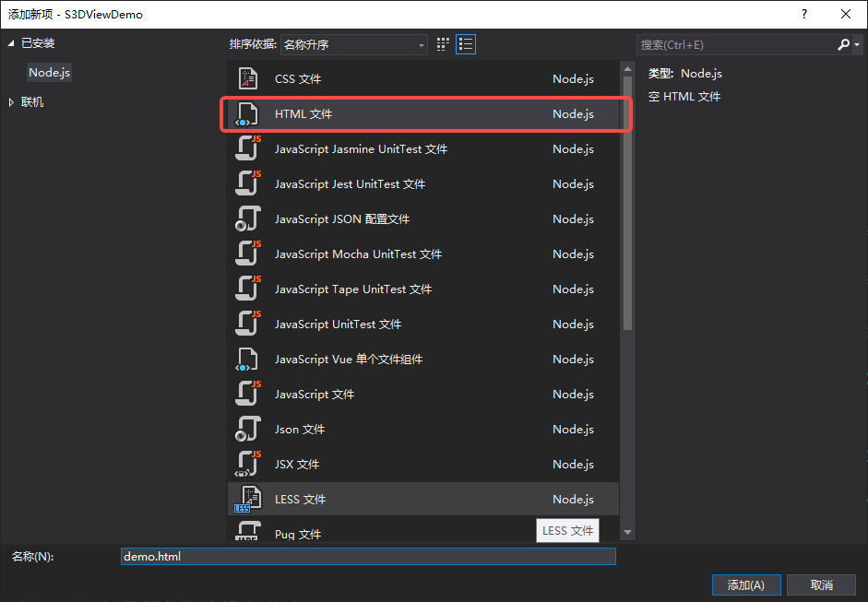
Task: Click the template list scrollbar thumb
Action: (x=627, y=203)
